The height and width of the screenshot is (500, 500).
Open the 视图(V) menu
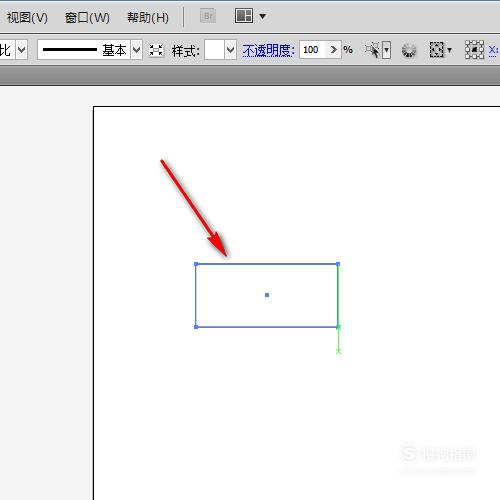27,17
